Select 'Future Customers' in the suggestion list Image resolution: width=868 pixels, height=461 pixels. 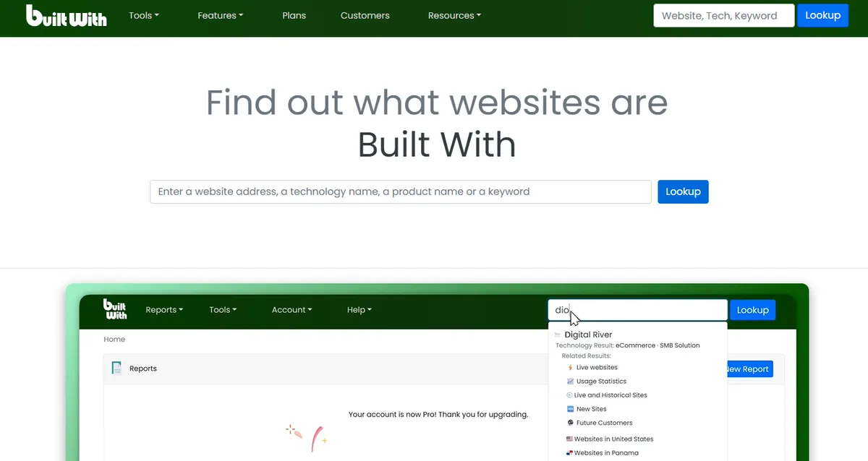605,423
